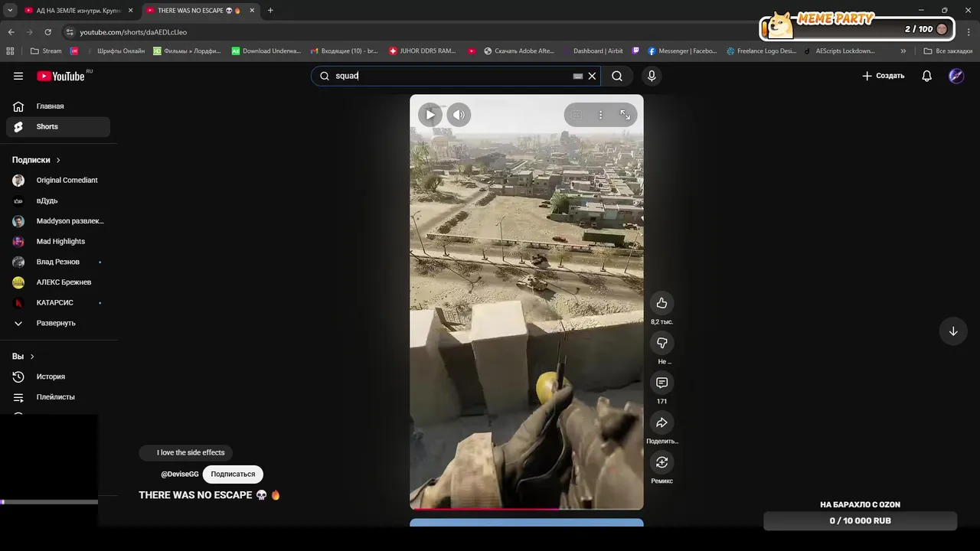Dislike the Short with thumbs down

[662, 343]
